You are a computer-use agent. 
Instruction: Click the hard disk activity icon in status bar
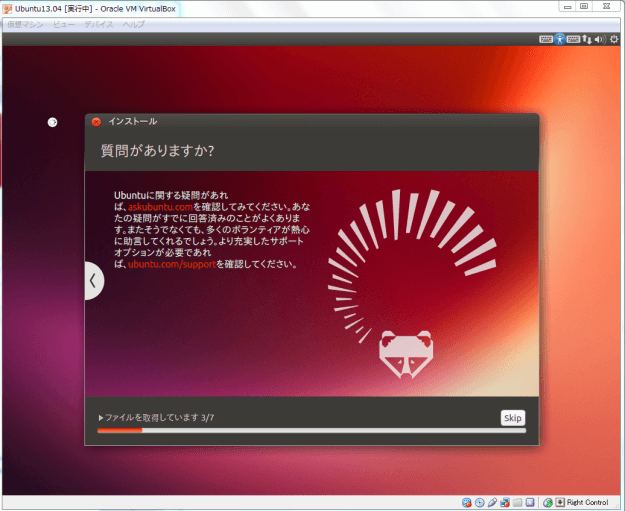pos(467,502)
